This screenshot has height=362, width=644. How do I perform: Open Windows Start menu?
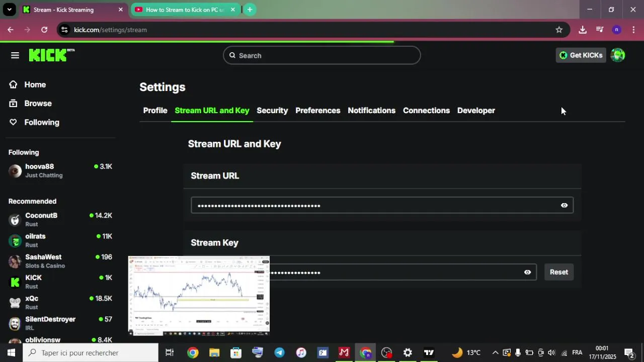click(11, 352)
